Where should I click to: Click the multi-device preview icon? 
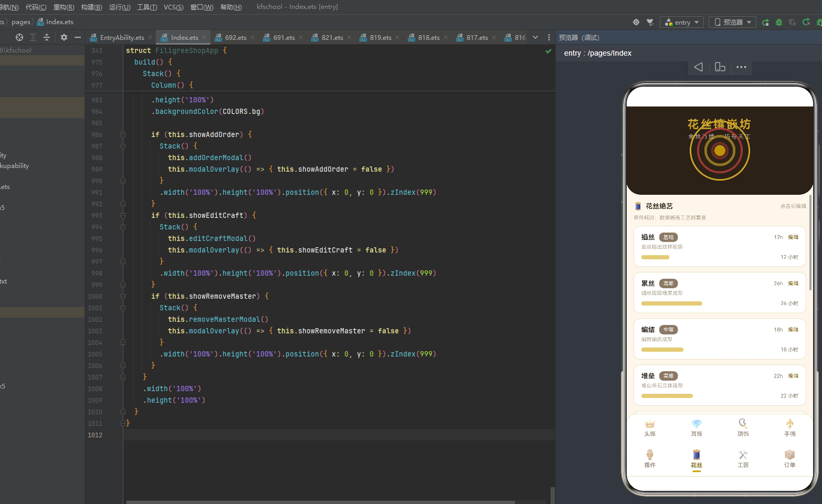point(720,67)
